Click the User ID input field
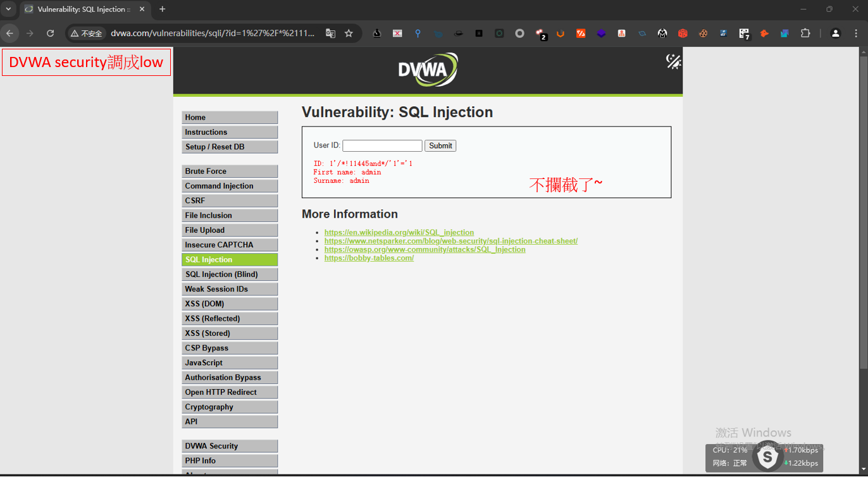Image resolution: width=868 pixels, height=477 pixels. [x=382, y=146]
